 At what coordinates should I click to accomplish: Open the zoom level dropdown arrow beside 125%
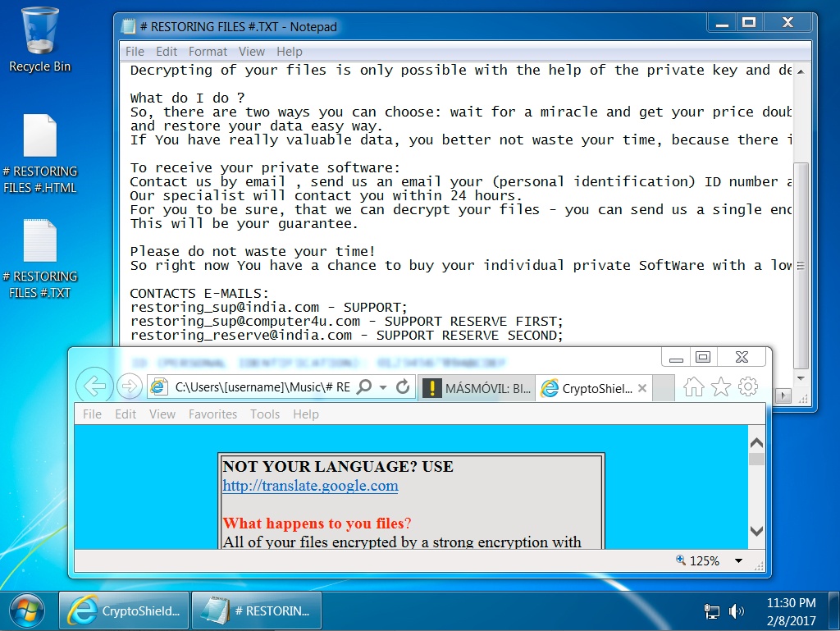[x=739, y=560]
